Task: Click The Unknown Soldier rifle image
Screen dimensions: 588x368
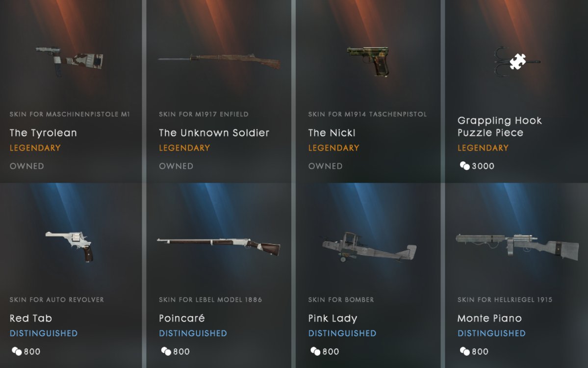Action: pos(219,61)
